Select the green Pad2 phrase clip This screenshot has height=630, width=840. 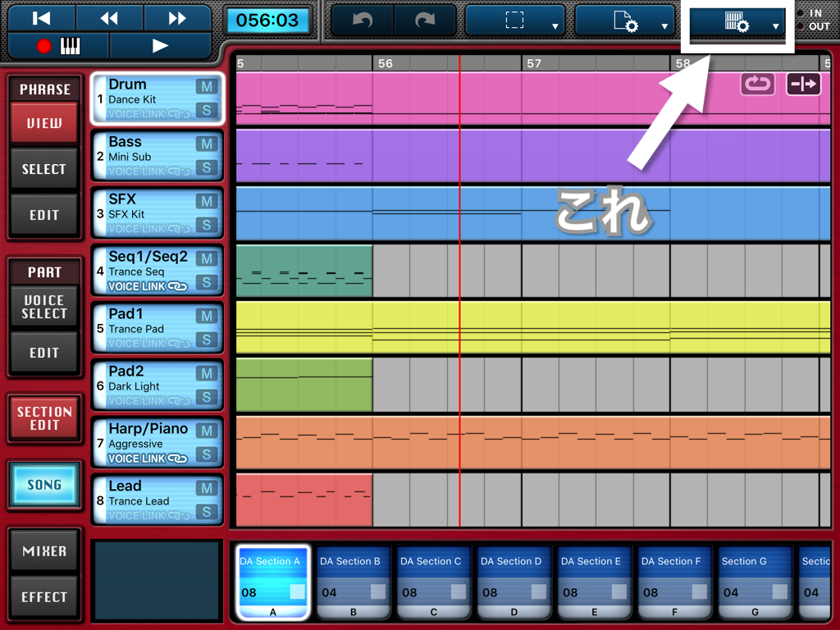(x=304, y=386)
